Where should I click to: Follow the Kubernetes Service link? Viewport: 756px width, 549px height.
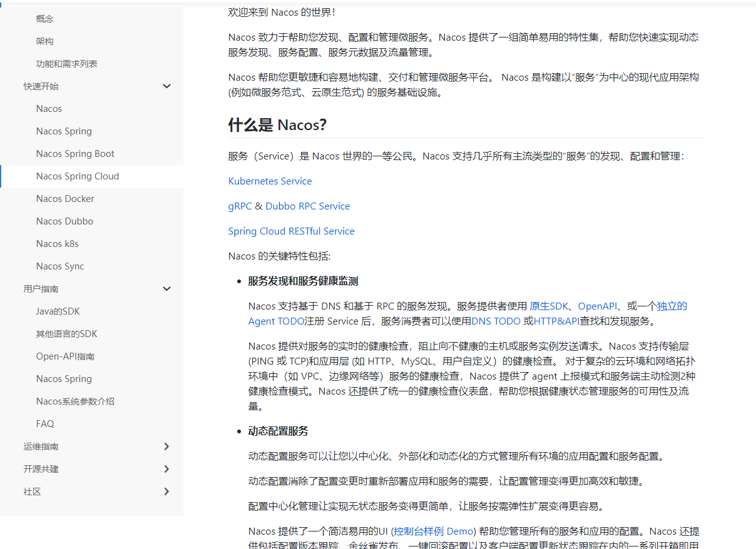click(x=270, y=181)
